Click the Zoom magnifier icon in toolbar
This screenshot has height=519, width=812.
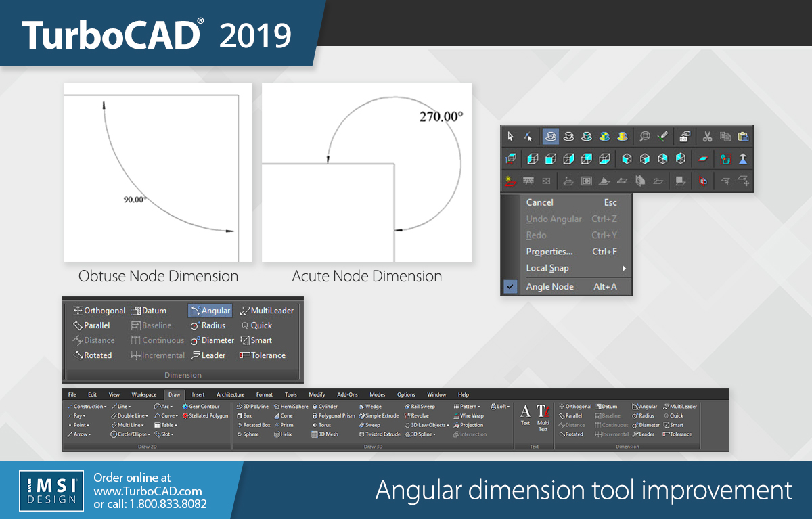coord(645,137)
